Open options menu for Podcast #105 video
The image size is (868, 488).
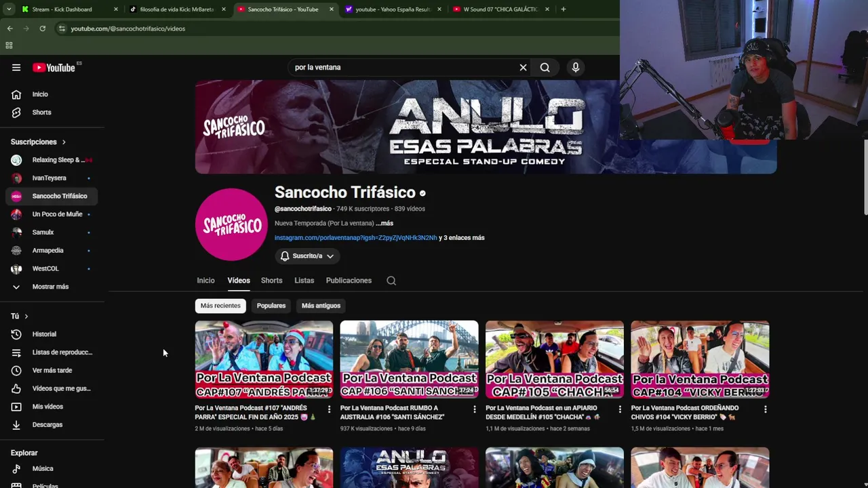[x=619, y=409]
